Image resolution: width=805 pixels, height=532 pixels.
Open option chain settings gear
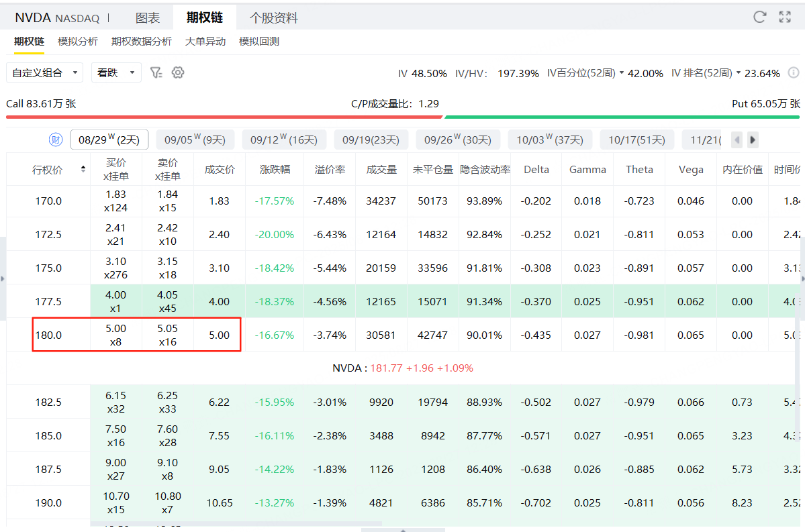pos(178,72)
